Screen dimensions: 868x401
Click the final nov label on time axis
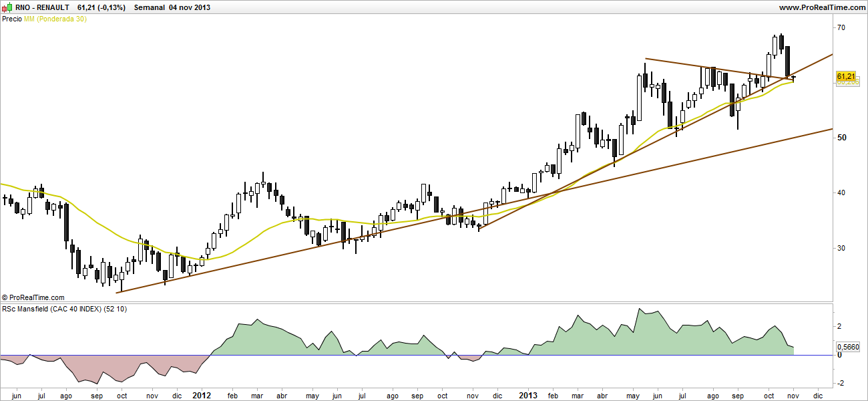794,395
